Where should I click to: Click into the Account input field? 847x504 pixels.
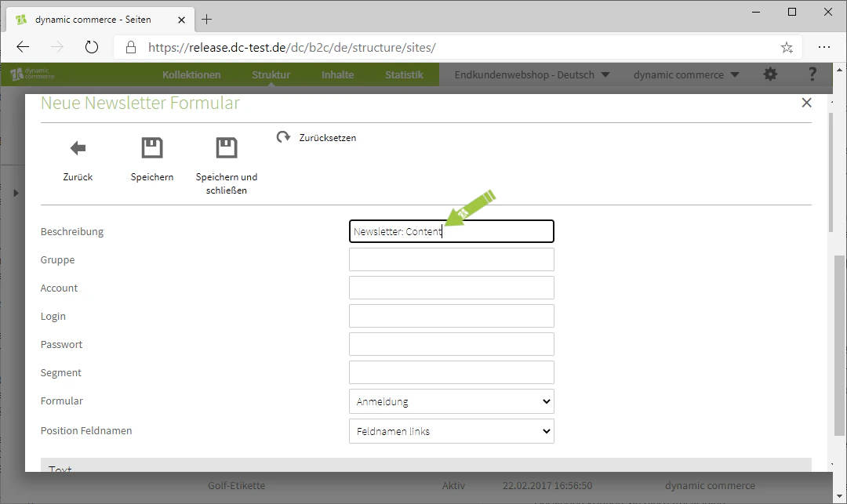pos(452,288)
